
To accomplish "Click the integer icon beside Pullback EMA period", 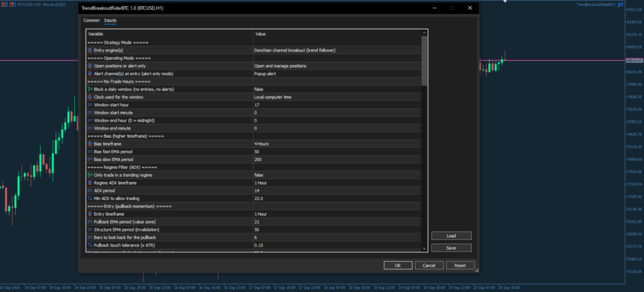I will [x=90, y=222].
